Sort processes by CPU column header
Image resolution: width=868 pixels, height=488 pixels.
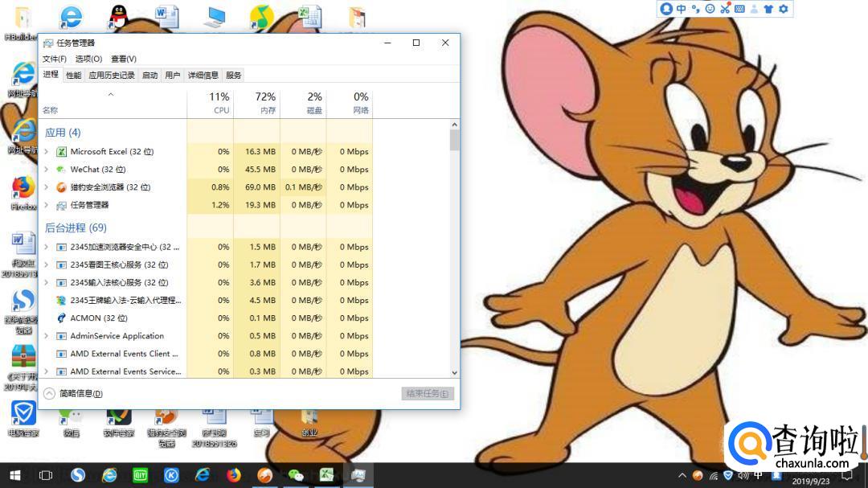pyautogui.click(x=211, y=103)
